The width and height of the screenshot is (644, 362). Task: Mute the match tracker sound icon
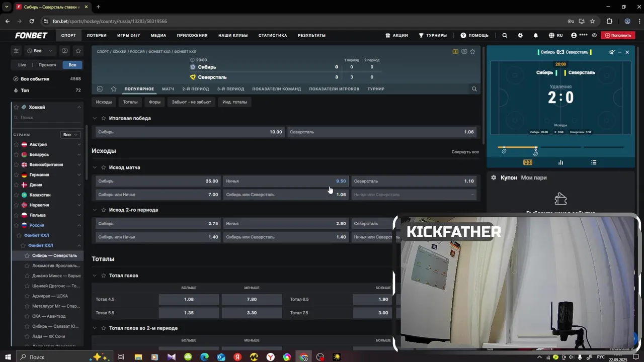click(x=612, y=52)
